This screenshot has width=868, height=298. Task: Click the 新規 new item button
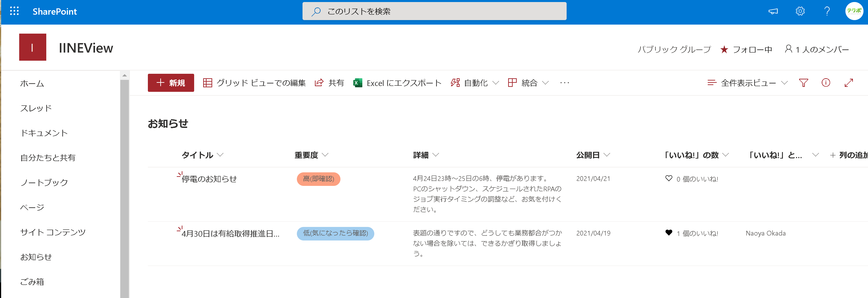(x=170, y=83)
